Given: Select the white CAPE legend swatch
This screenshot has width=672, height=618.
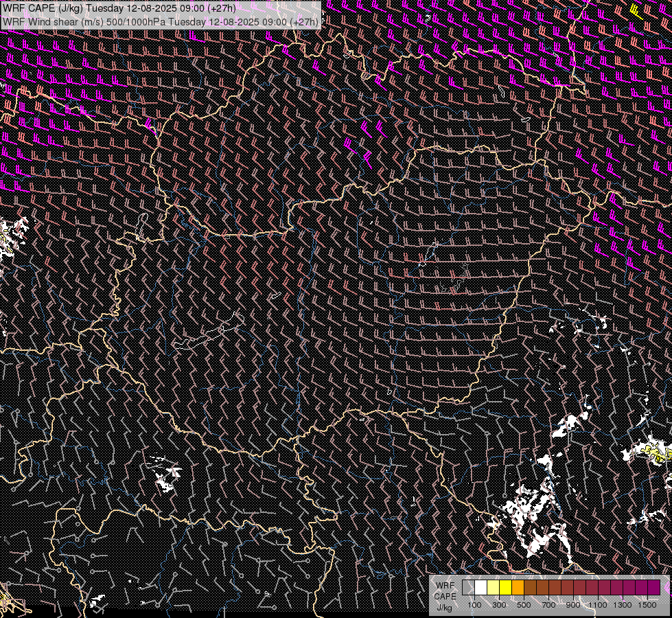Looking at the screenshot, I should [481, 588].
